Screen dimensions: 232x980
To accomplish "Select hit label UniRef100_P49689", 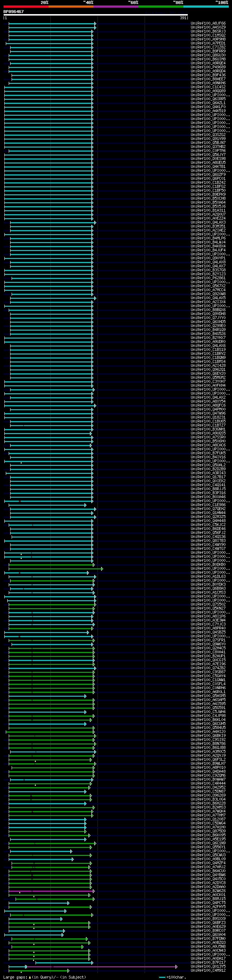I will tap(208, 67).
